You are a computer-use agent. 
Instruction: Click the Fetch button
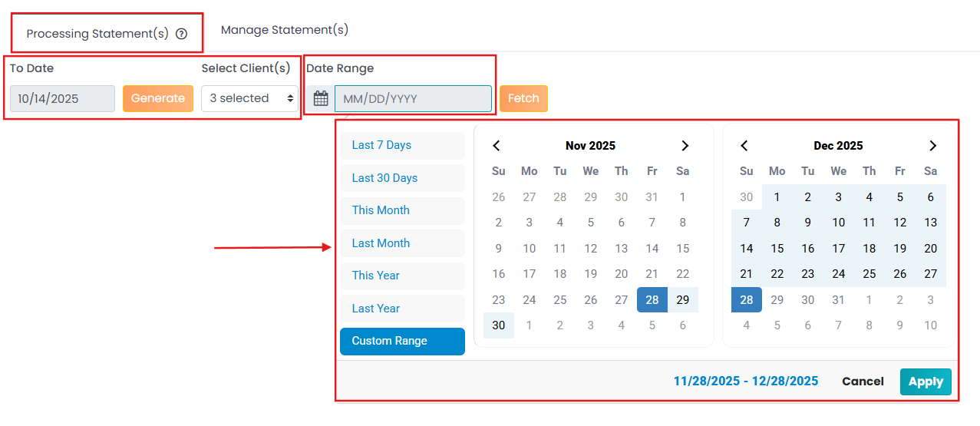pos(523,98)
